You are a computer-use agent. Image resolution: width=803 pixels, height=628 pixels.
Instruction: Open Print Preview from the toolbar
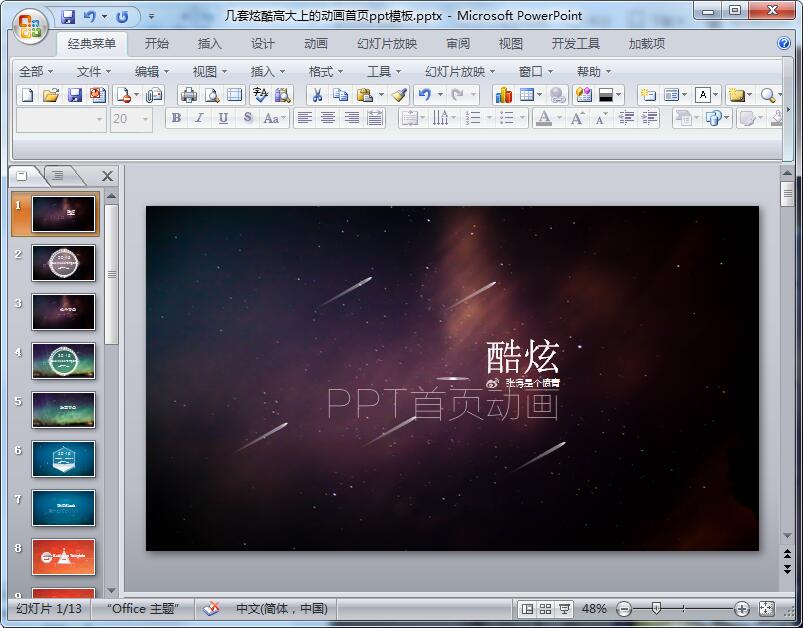pos(212,95)
